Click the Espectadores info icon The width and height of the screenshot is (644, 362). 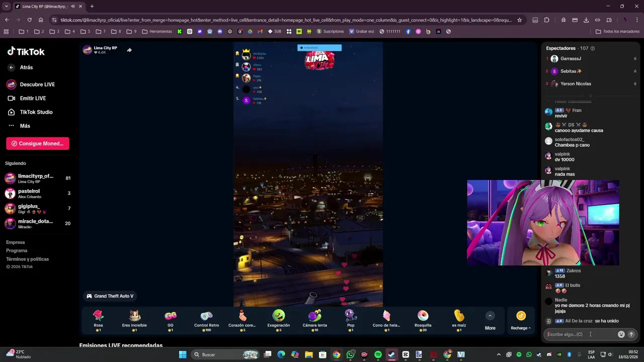click(592, 48)
